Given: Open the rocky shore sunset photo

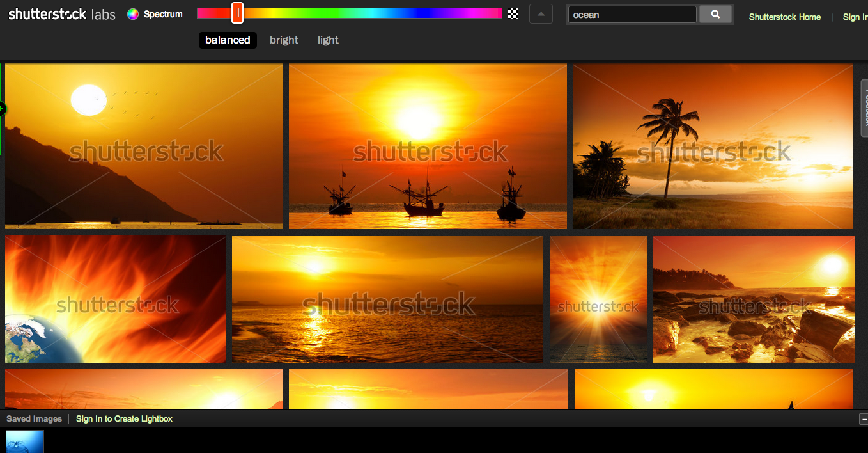Looking at the screenshot, I should click(x=754, y=299).
